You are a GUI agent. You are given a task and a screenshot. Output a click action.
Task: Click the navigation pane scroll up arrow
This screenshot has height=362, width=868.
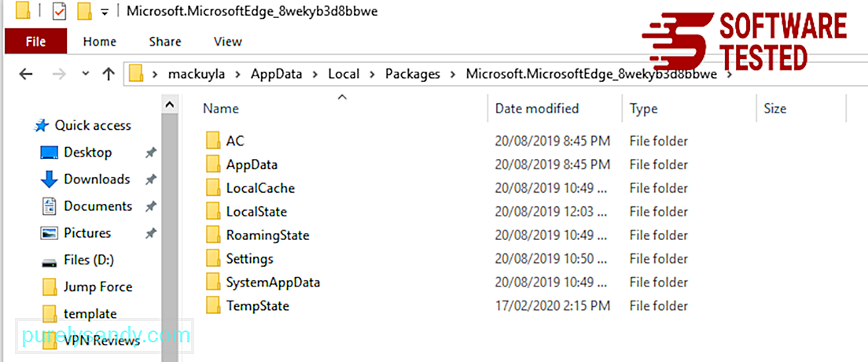click(170, 104)
